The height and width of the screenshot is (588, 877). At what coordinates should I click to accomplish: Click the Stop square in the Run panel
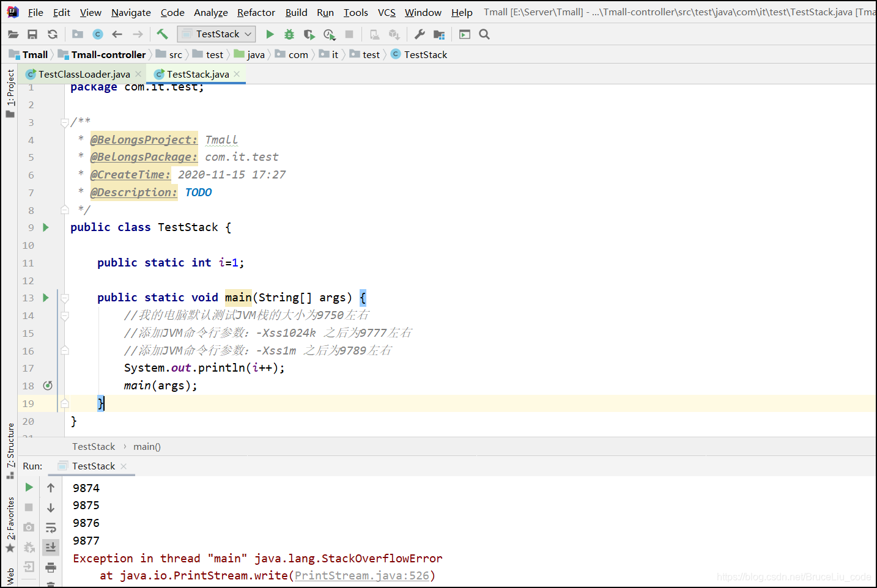pos(29,507)
